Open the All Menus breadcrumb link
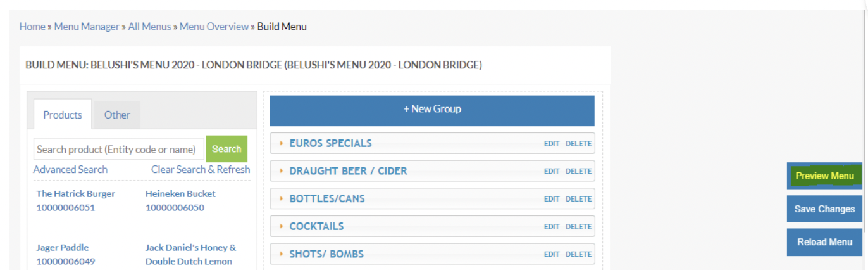868x270 pixels. [x=149, y=27]
